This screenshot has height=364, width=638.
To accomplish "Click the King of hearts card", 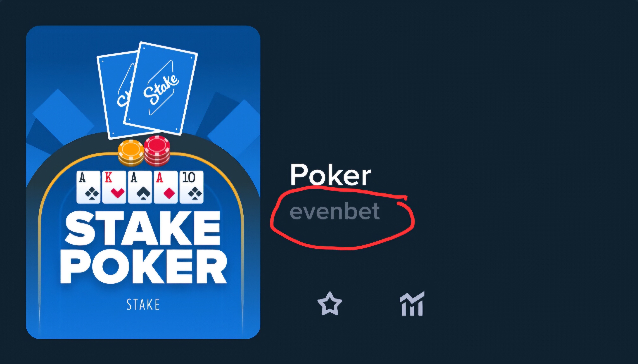I will pyautogui.click(x=114, y=187).
